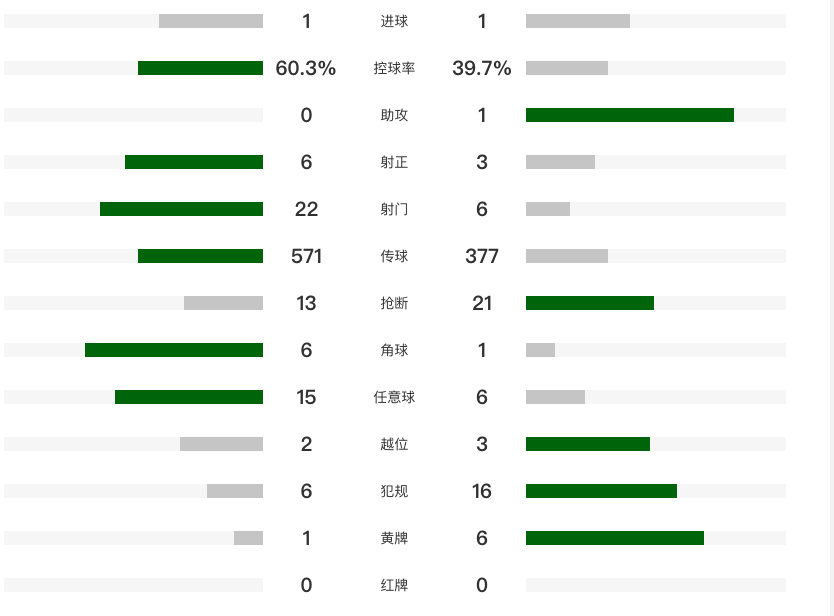Click the 黄牌 stat label
This screenshot has width=834, height=616.
click(x=394, y=538)
